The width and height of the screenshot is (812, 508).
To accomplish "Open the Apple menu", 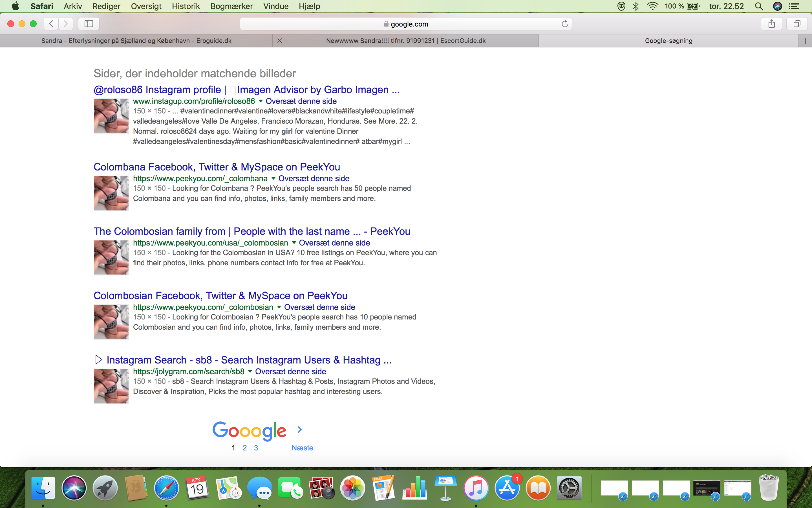I will [x=16, y=6].
